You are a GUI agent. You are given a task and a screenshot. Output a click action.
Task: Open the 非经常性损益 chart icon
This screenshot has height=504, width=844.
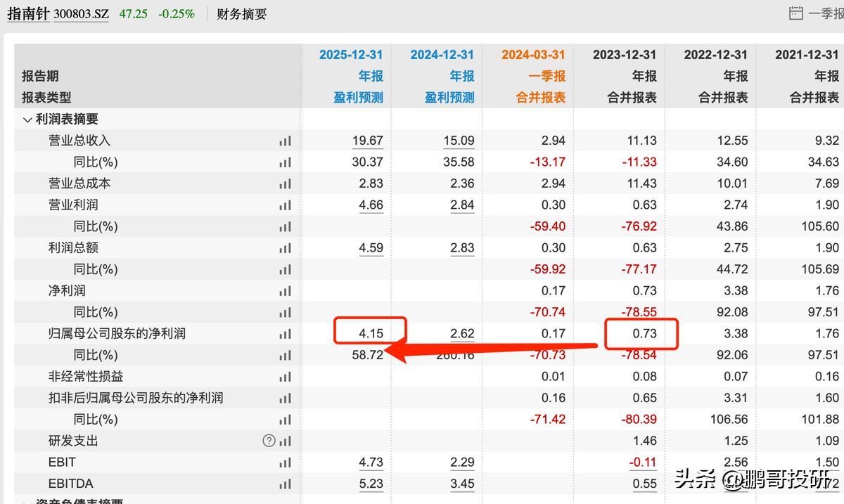tap(285, 376)
